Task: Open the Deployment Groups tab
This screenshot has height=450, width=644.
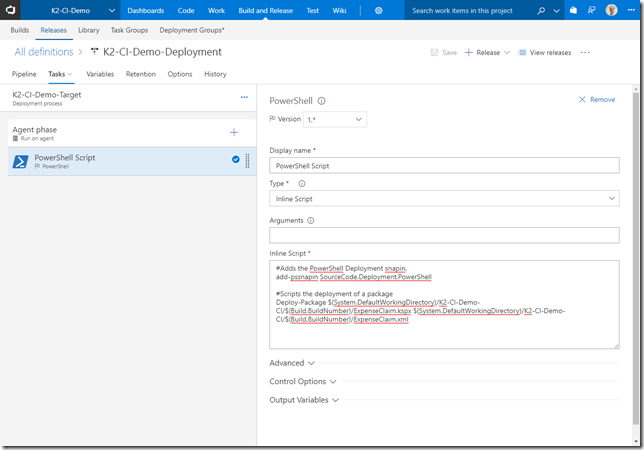Action: point(192,30)
